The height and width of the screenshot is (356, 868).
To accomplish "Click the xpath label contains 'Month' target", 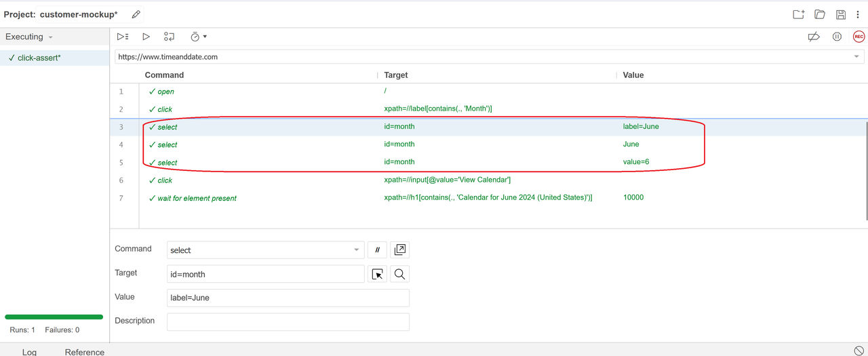I will (x=438, y=108).
